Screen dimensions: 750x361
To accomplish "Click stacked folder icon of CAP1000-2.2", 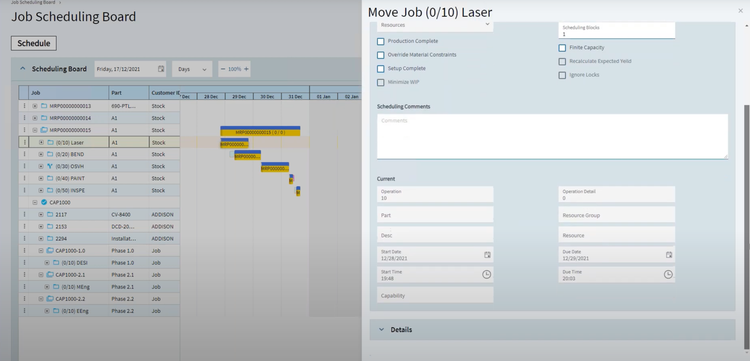I will pyautogui.click(x=50, y=299).
